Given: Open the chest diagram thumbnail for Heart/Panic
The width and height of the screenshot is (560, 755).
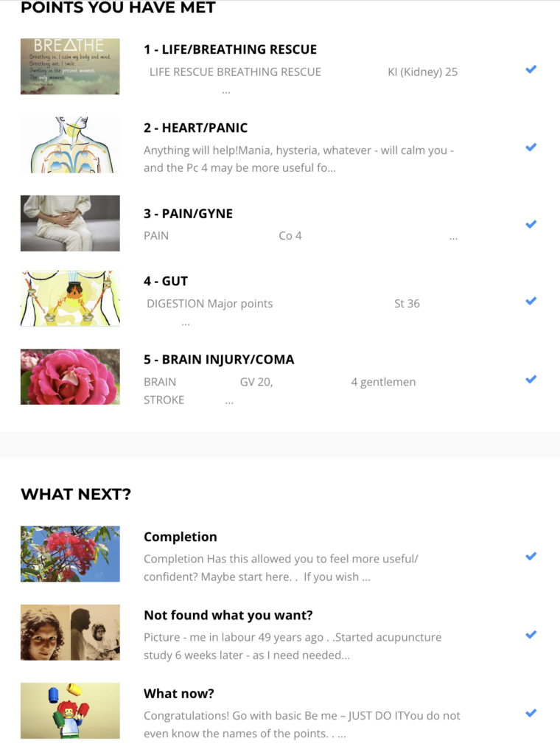Looking at the screenshot, I should click(x=70, y=145).
